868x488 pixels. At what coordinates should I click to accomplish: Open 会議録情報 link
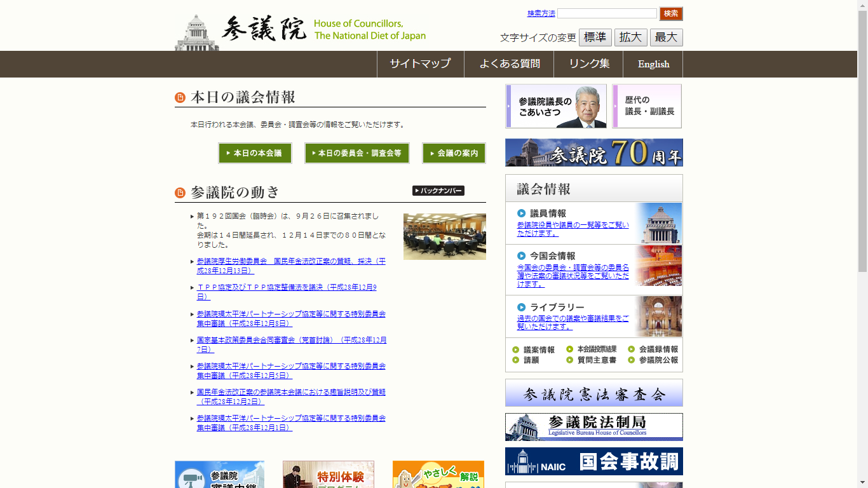(x=658, y=349)
